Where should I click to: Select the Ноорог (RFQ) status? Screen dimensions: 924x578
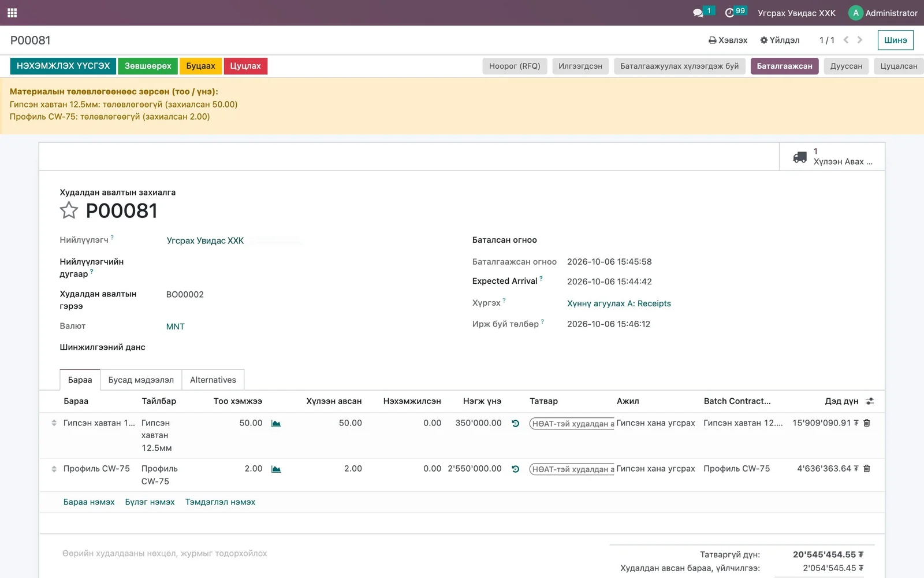click(x=515, y=66)
